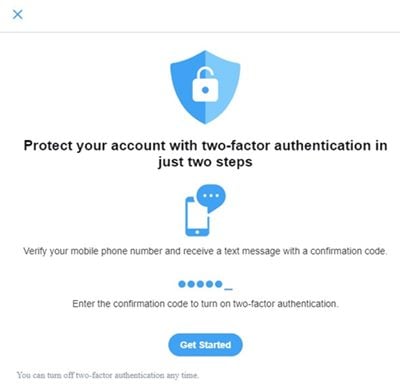Click the lighter right half of shield
This screenshot has height=392, width=400.
tap(223, 85)
